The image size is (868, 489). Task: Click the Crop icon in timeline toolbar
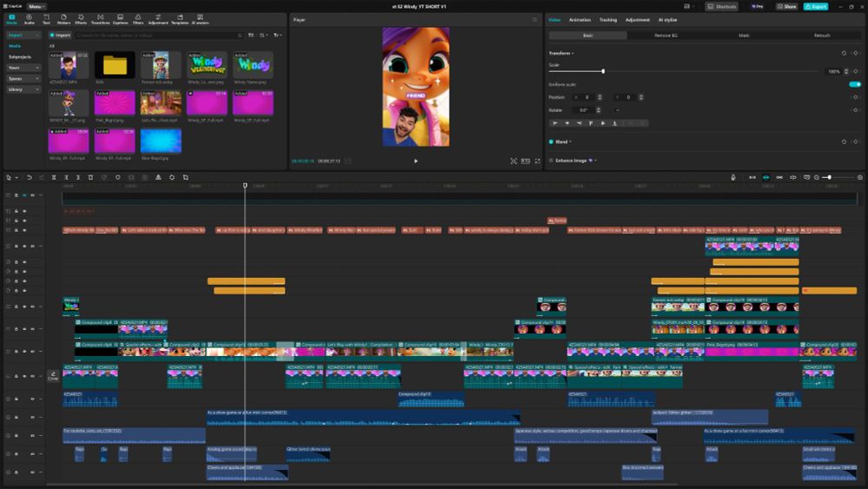point(186,177)
